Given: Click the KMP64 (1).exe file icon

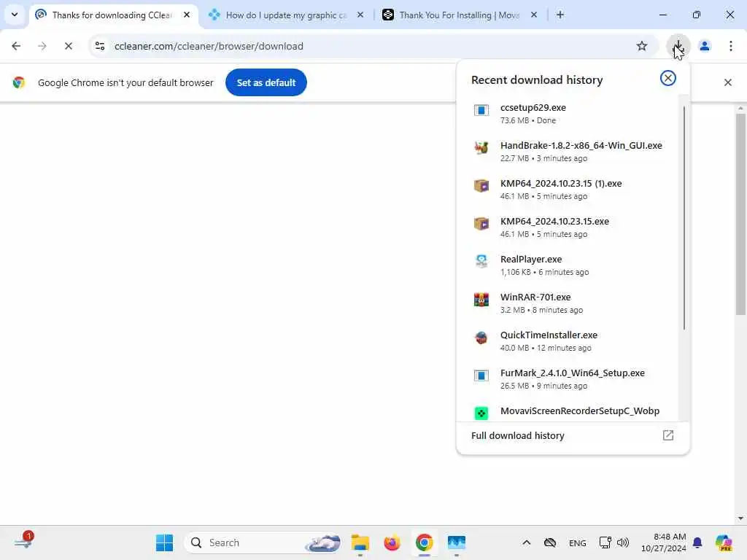Looking at the screenshot, I should (481, 186).
